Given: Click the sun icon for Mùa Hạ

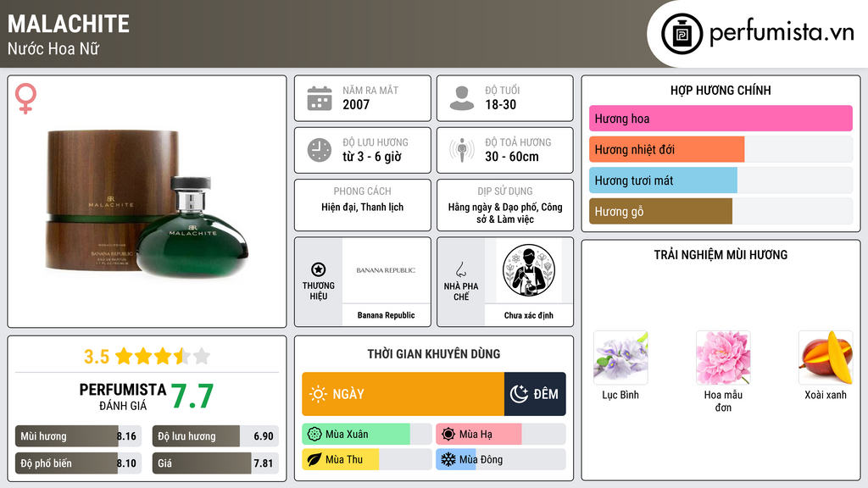Looking at the screenshot, I should [448, 435].
